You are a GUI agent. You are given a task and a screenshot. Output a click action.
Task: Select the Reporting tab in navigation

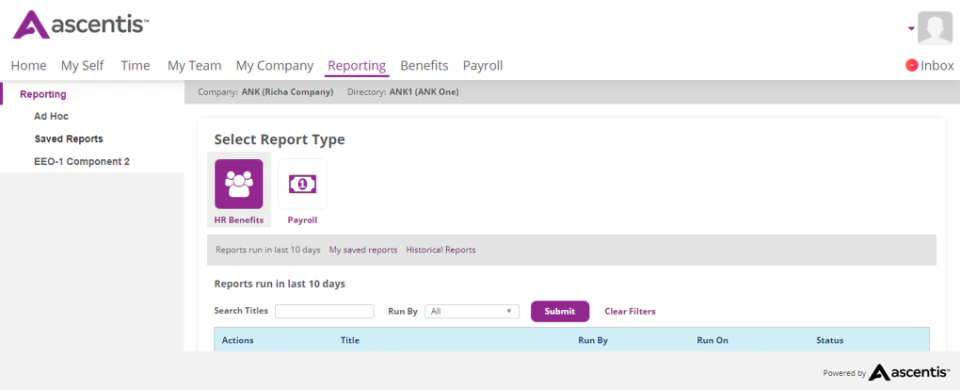pos(357,66)
